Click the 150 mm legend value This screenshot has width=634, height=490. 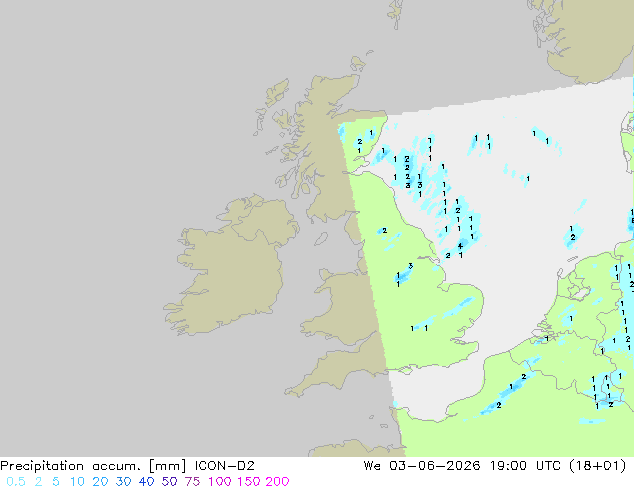249,482
